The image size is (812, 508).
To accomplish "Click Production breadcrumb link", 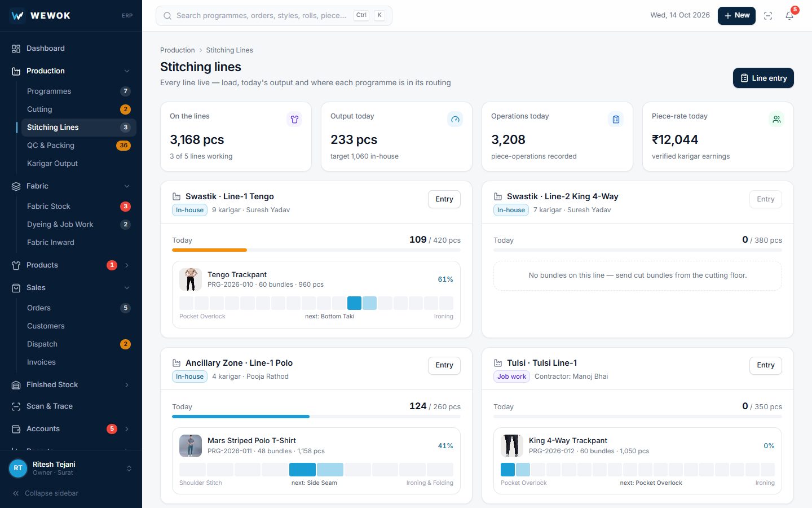I will click(x=178, y=50).
